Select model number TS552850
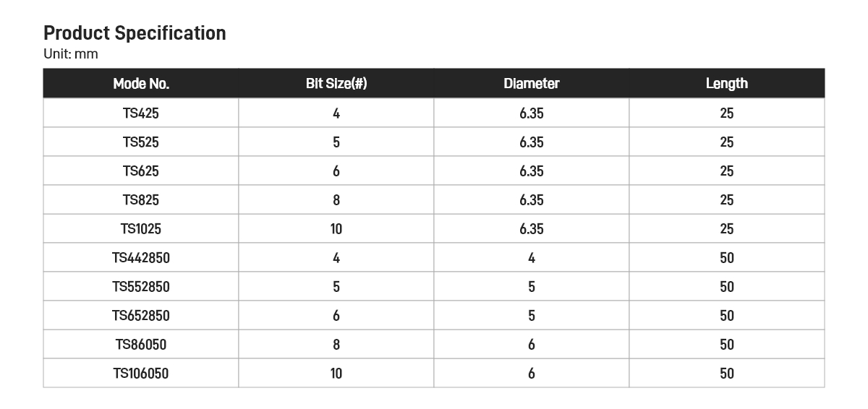 pos(141,287)
